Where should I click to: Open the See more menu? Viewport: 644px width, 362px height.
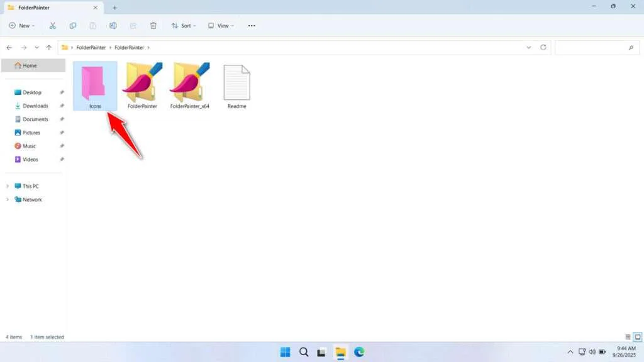[251, 25]
